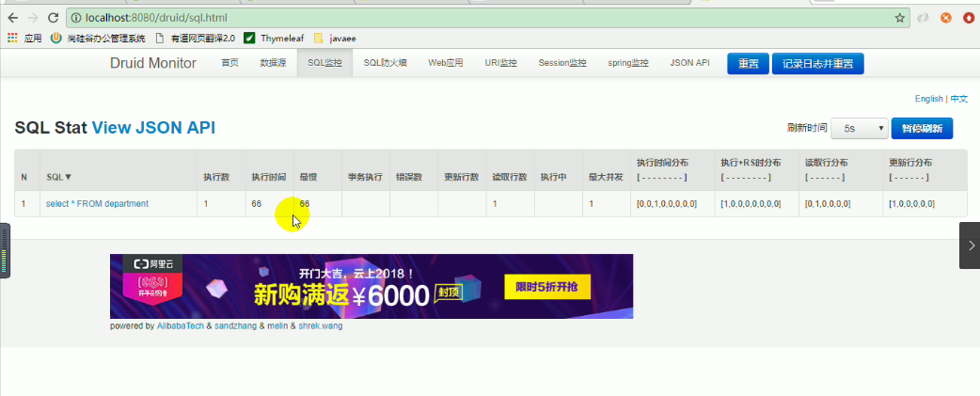Sort by the 更新行数 column header
This screenshot has width=980, height=396.
(x=461, y=177)
